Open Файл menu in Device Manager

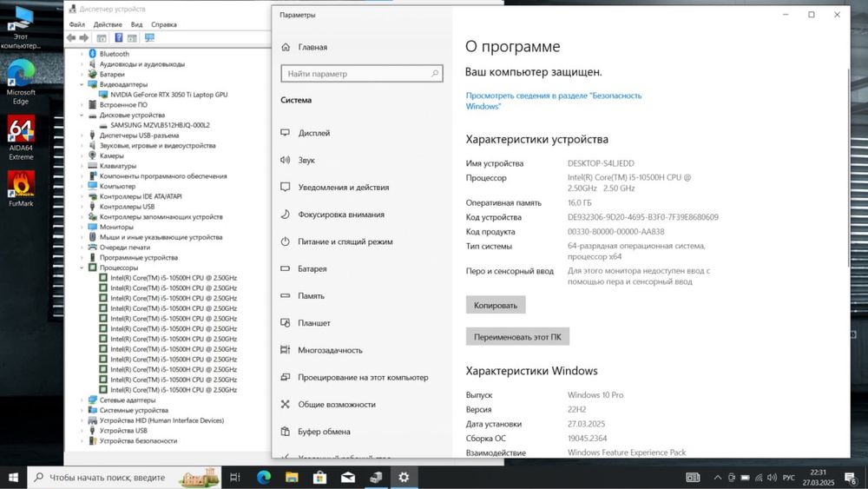[x=77, y=24]
